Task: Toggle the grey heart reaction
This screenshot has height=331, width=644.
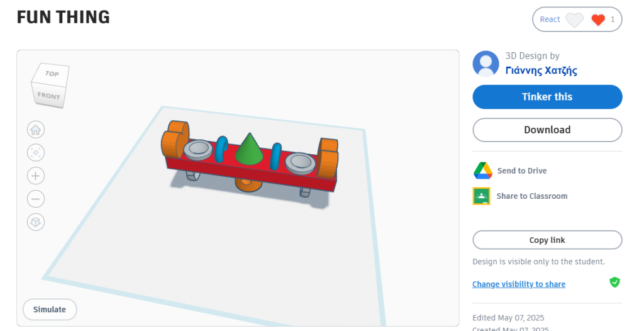Action: [574, 20]
